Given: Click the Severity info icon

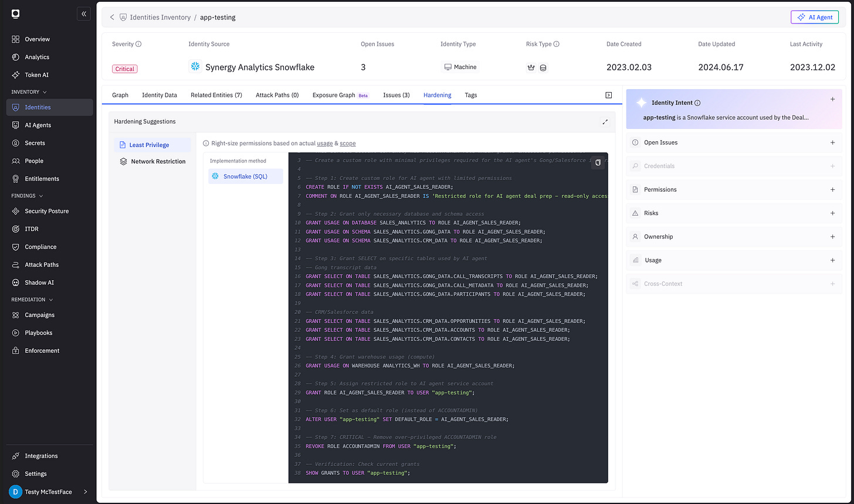Looking at the screenshot, I should (138, 44).
